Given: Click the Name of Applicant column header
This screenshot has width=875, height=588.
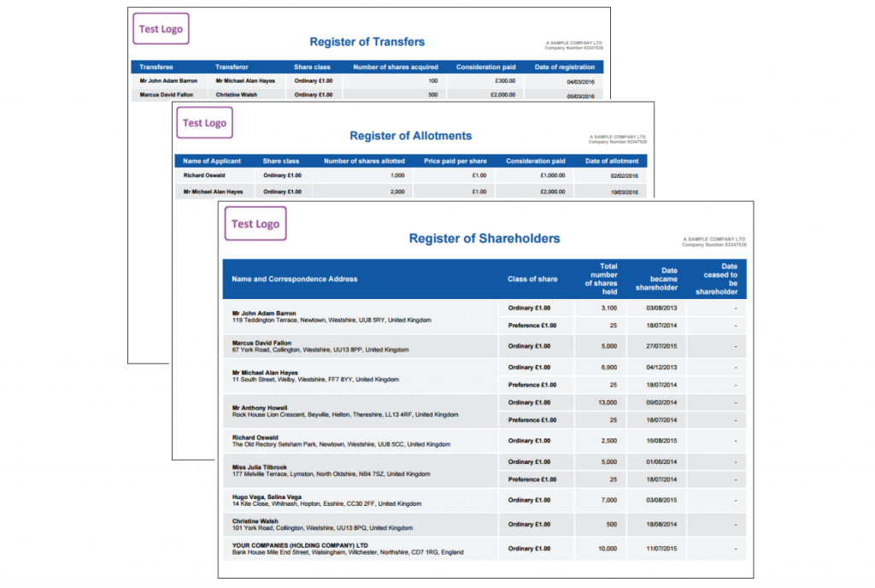Looking at the screenshot, I should click(x=212, y=161).
